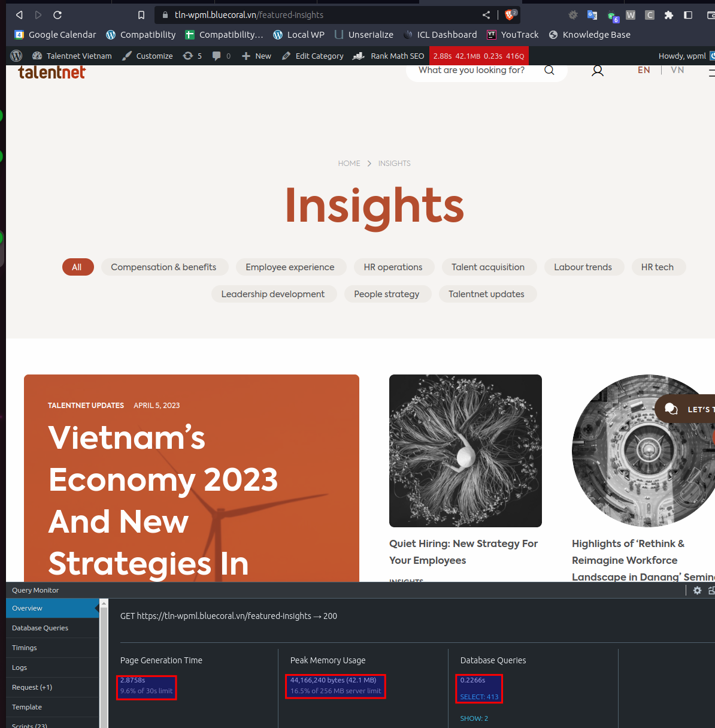
Task: Open the extensions puzzle piece icon
Action: (669, 15)
